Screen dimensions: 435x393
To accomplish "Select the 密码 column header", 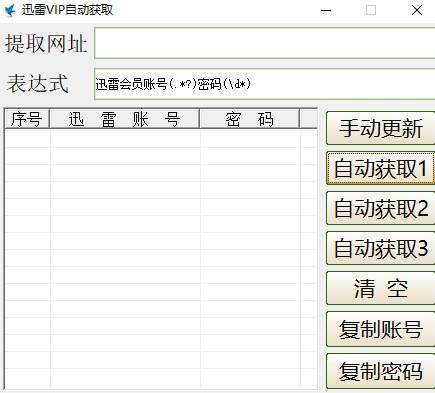I will click(249, 119).
